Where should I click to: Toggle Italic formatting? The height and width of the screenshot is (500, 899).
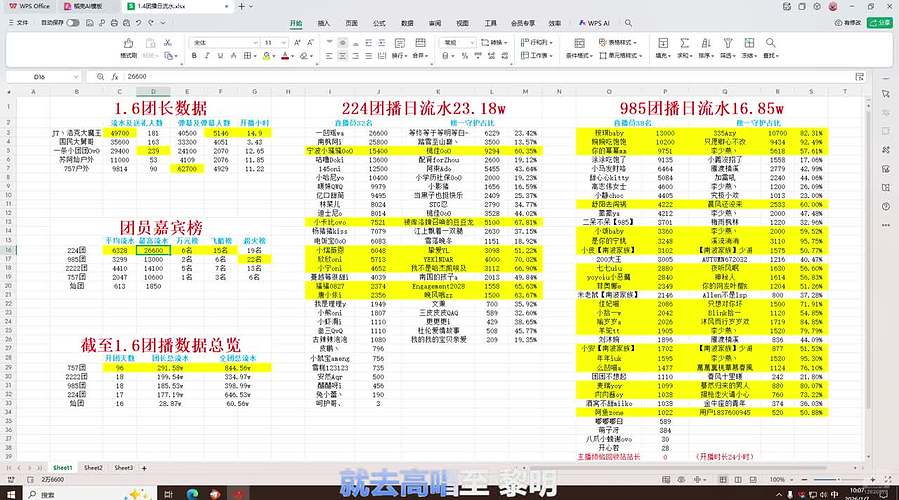[207, 56]
